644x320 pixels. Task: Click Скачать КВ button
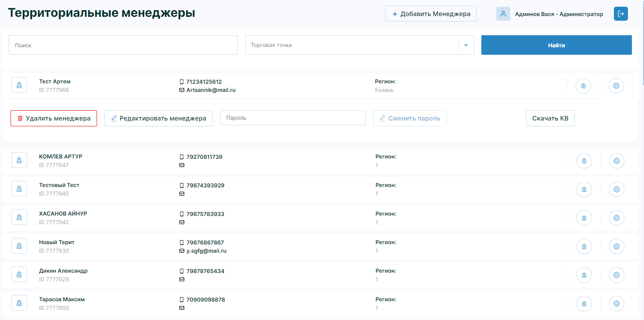coord(550,118)
